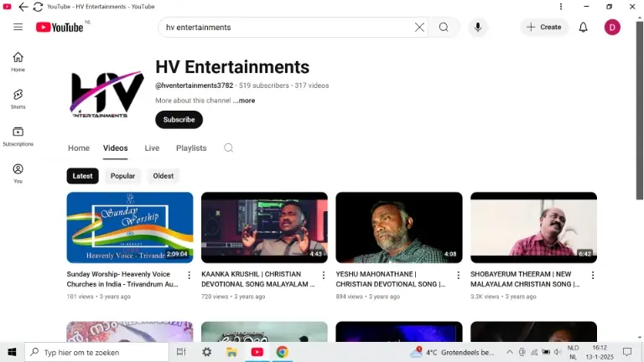Switch to channel Home tab
The width and height of the screenshot is (644, 362).
tap(79, 148)
